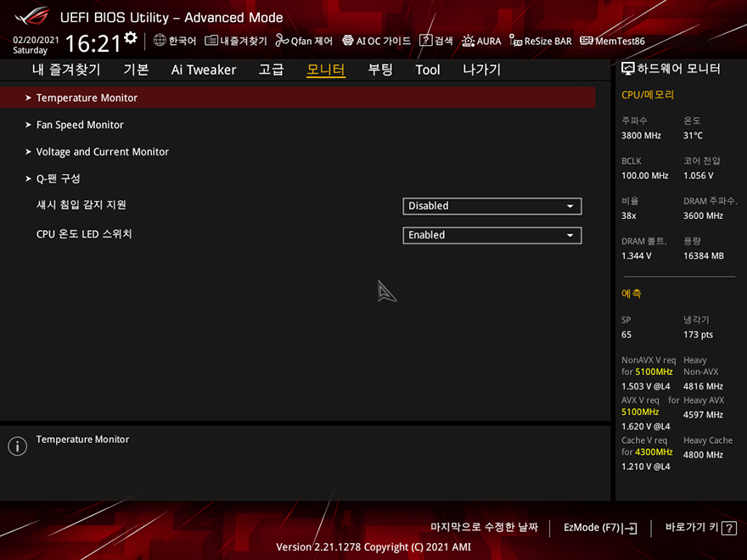Click the 한국어 language label

[182, 41]
